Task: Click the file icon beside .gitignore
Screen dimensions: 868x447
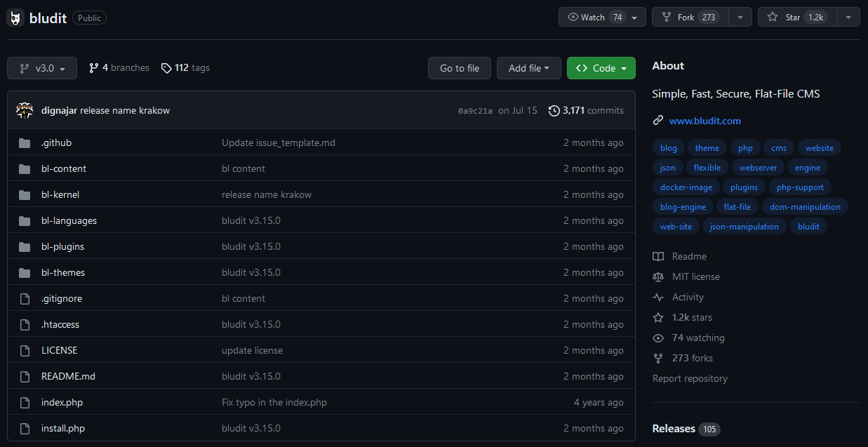Action: (x=25, y=298)
